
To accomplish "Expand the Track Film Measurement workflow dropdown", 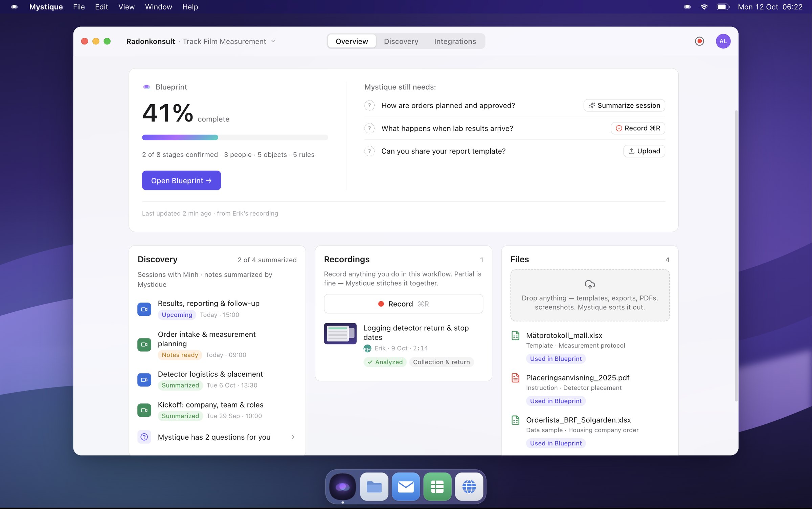I will pyautogui.click(x=273, y=41).
